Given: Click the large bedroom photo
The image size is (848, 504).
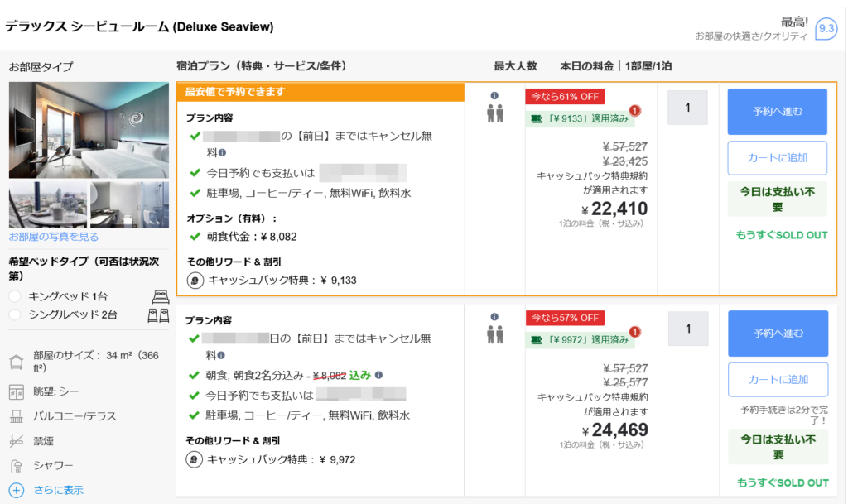Looking at the screenshot, I should point(77,130).
